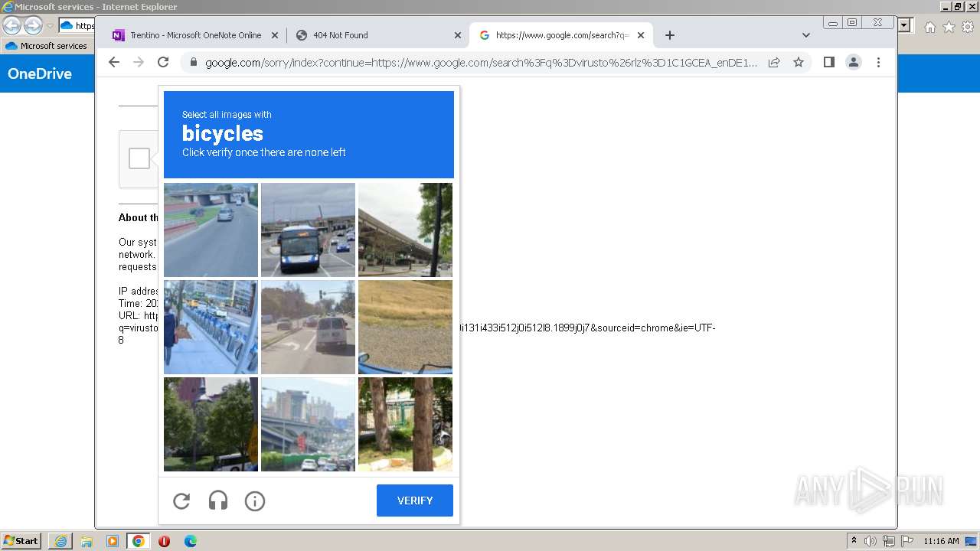View site information via the lock icon
The image size is (980, 551).
point(193,63)
